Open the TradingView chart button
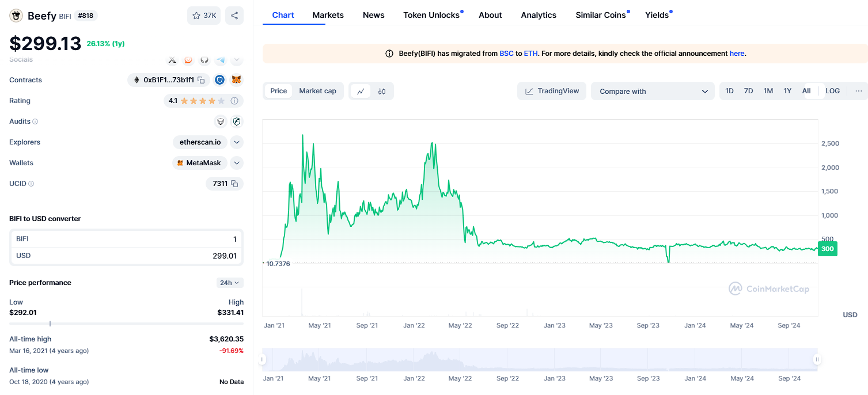 552,91
